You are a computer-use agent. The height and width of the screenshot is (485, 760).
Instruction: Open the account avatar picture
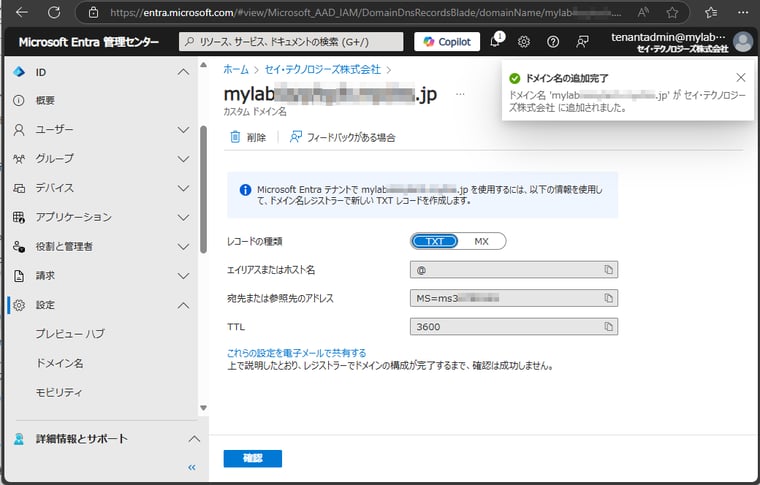pyautogui.click(x=743, y=42)
